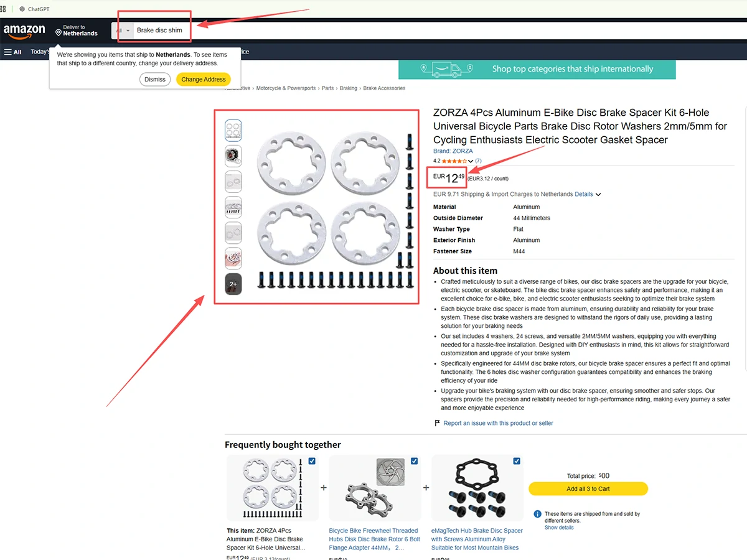Open the 2+ more images thumbnail

[x=233, y=284]
